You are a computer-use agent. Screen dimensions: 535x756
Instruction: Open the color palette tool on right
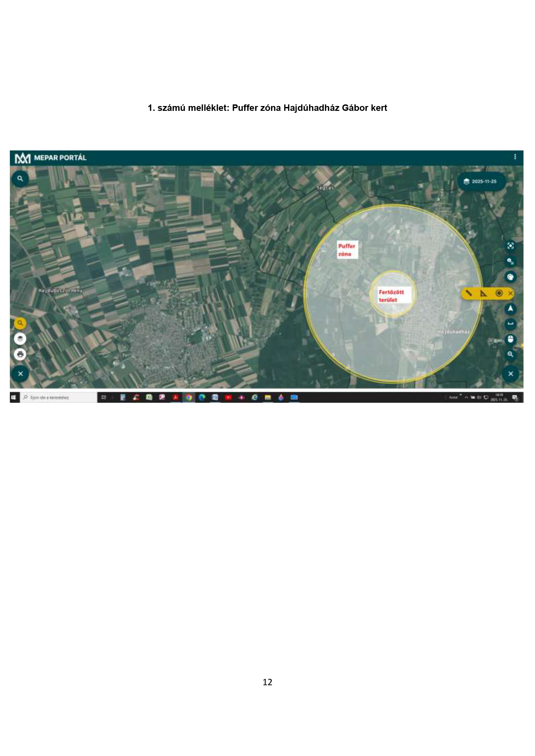[x=510, y=277]
